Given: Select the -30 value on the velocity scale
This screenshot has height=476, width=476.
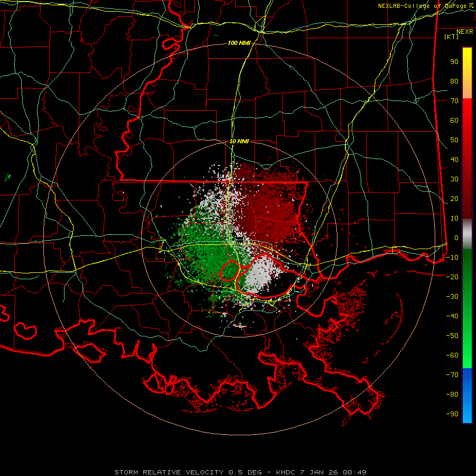Looking at the screenshot, I should [452, 297].
